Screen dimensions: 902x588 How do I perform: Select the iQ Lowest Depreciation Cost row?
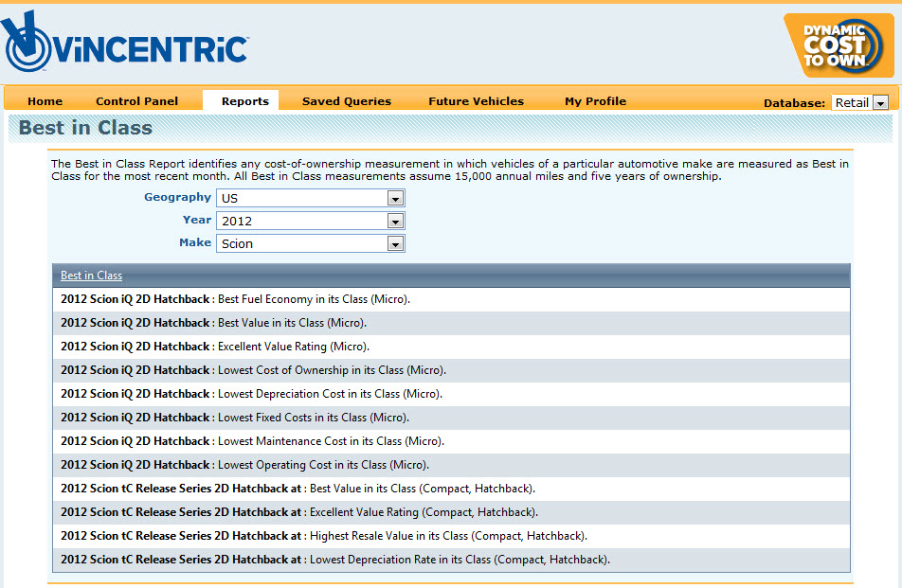(x=451, y=394)
